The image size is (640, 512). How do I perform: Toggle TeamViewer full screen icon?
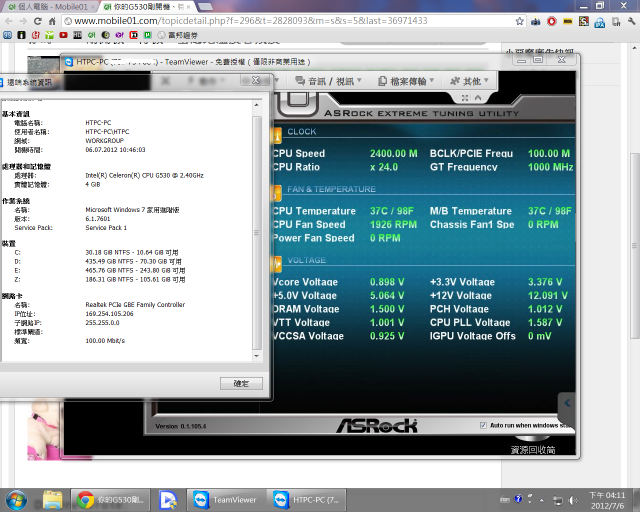[464, 98]
